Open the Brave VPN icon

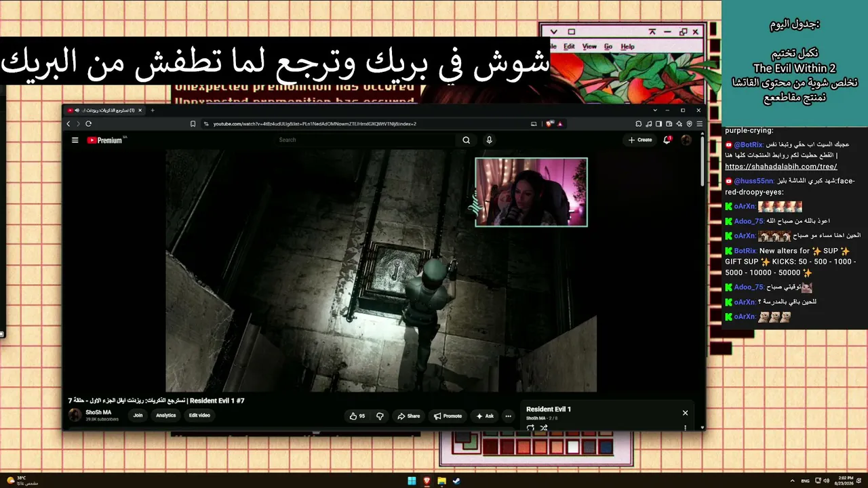[690, 124]
